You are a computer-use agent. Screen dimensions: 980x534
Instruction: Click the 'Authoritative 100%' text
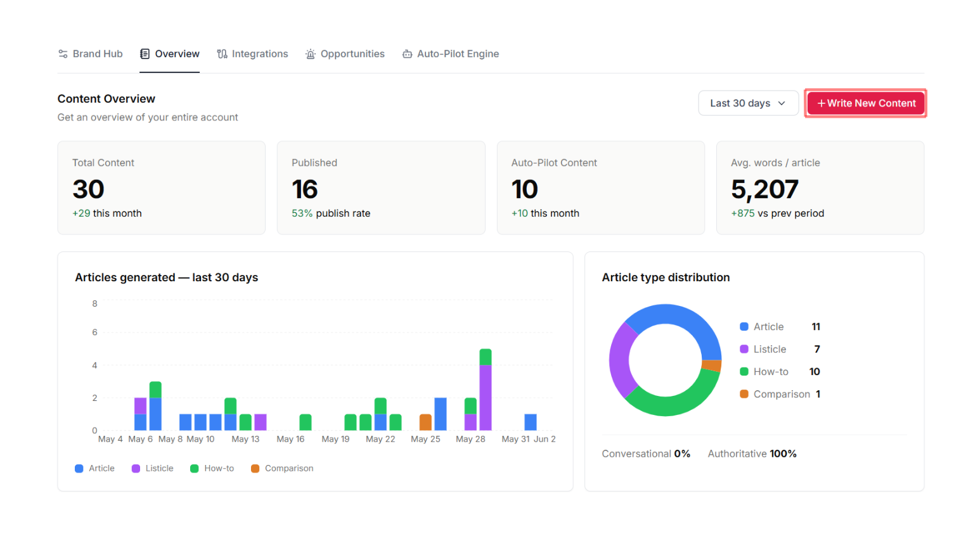(752, 454)
